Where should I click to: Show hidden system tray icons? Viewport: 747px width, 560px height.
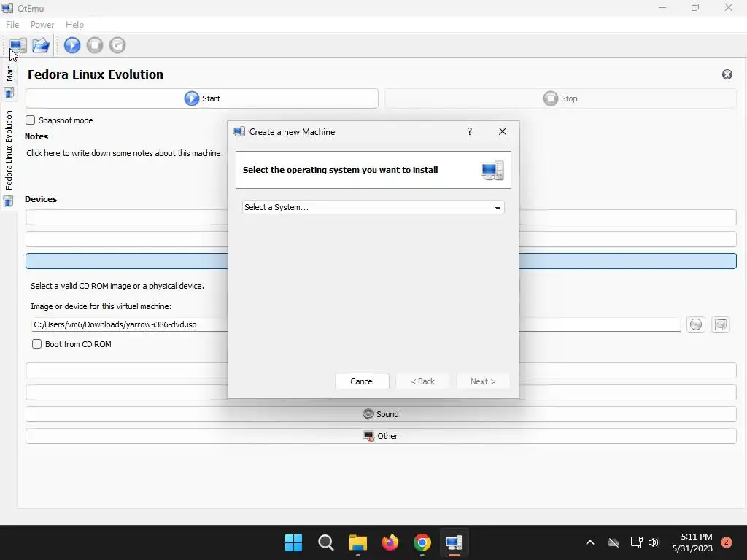589,542
